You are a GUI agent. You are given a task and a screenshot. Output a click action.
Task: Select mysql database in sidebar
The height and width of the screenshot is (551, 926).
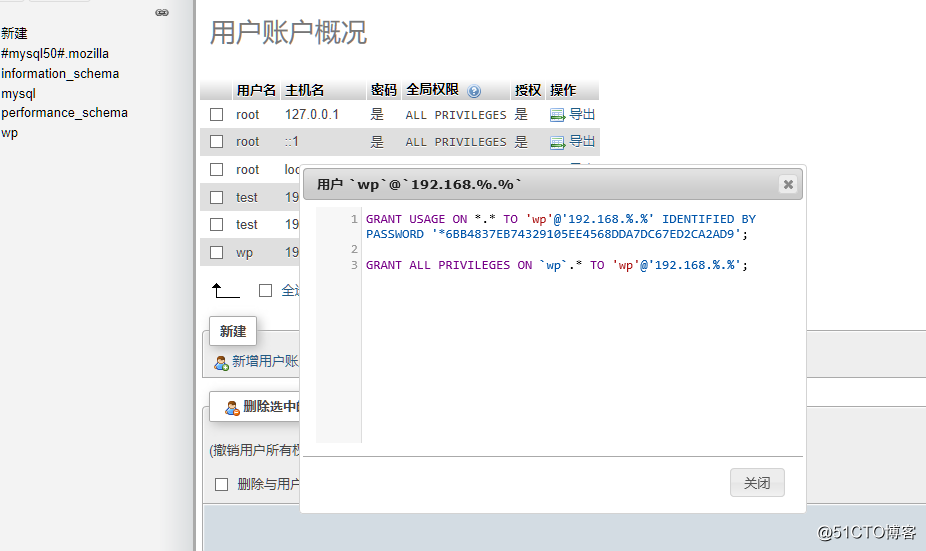(x=18, y=94)
